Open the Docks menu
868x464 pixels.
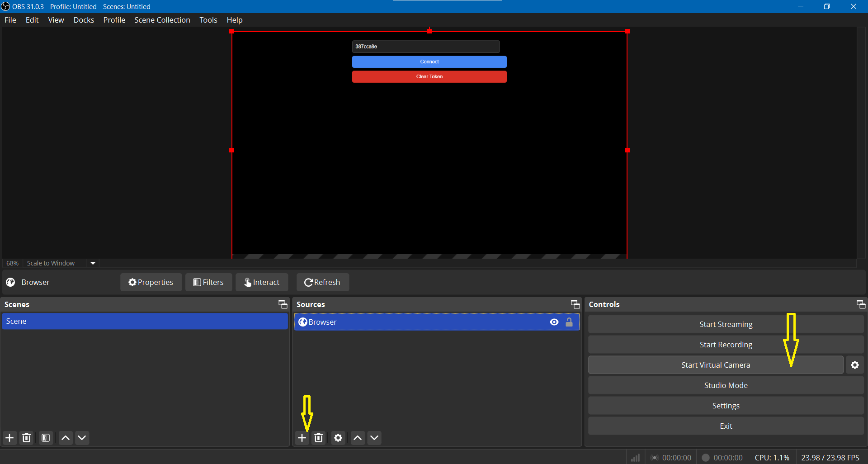pyautogui.click(x=84, y=20)
